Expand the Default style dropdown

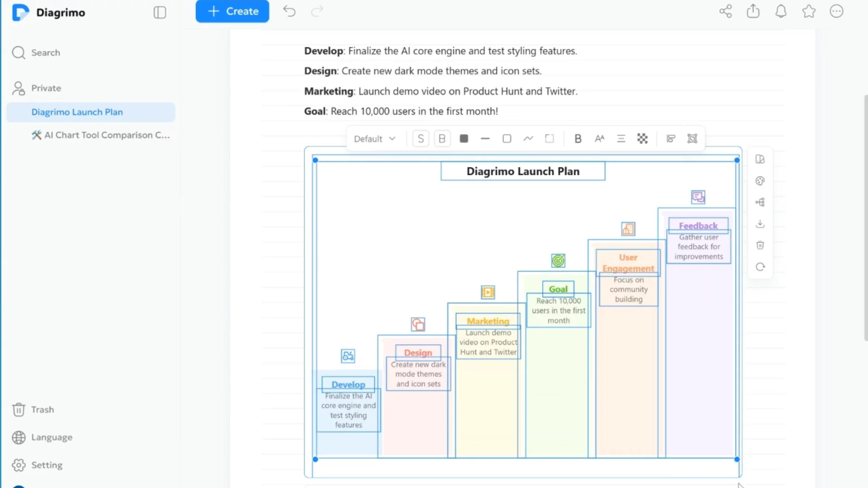coord(375,139)
